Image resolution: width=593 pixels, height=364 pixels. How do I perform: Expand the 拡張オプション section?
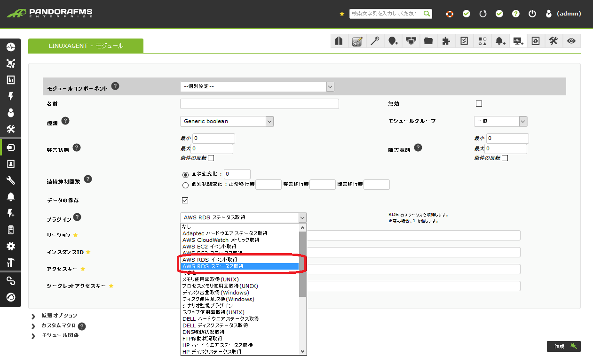tap(59, 316)
